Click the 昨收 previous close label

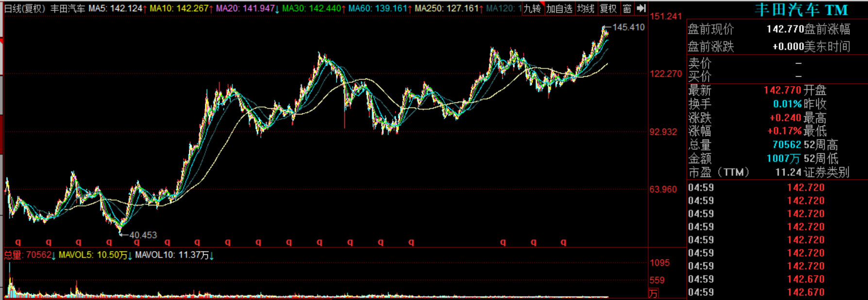(815, 104)
